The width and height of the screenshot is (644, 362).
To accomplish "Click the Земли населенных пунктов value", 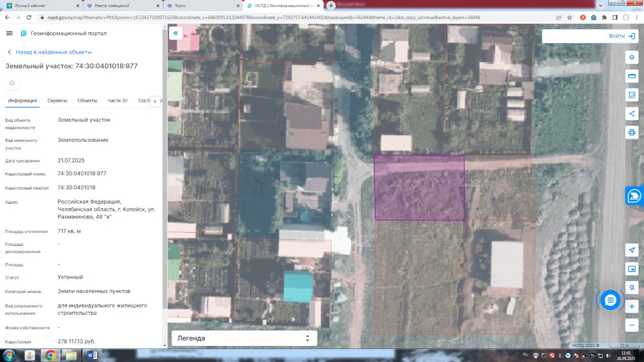I will [94, 291].
